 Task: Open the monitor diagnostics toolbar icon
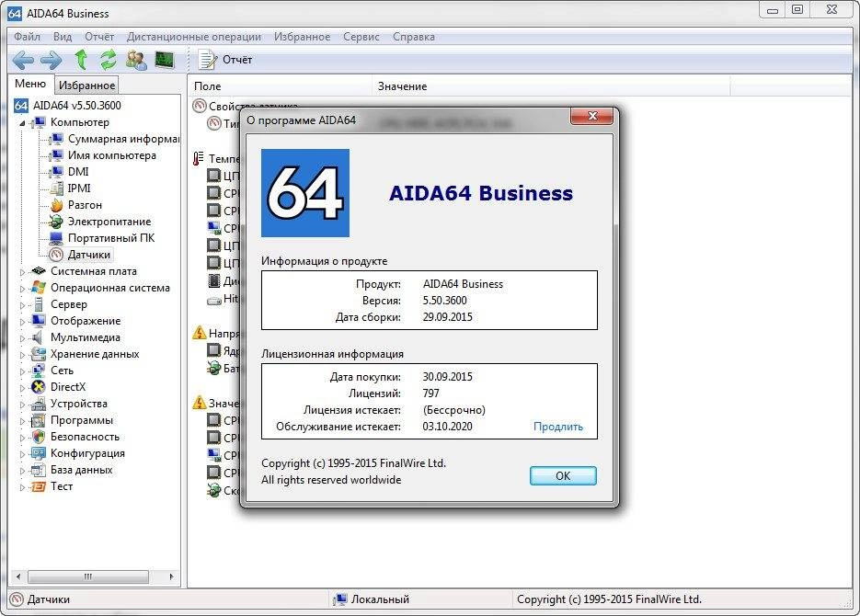[165, 59]
